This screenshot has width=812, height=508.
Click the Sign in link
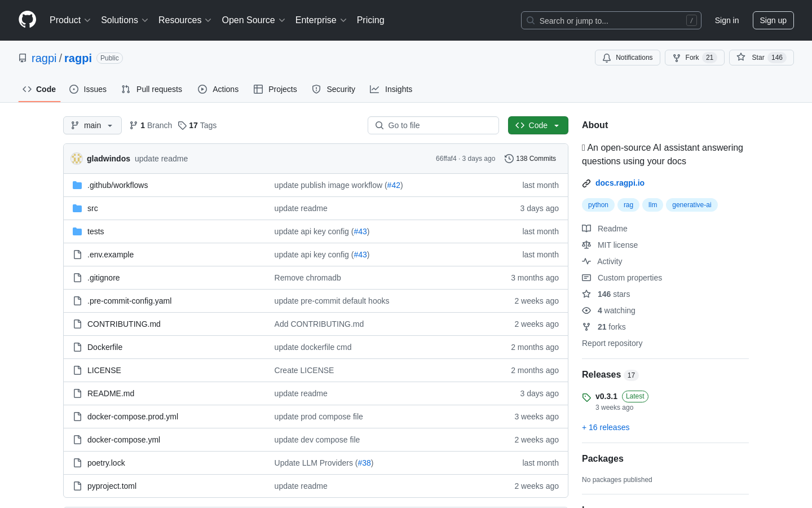pos(727,20)
